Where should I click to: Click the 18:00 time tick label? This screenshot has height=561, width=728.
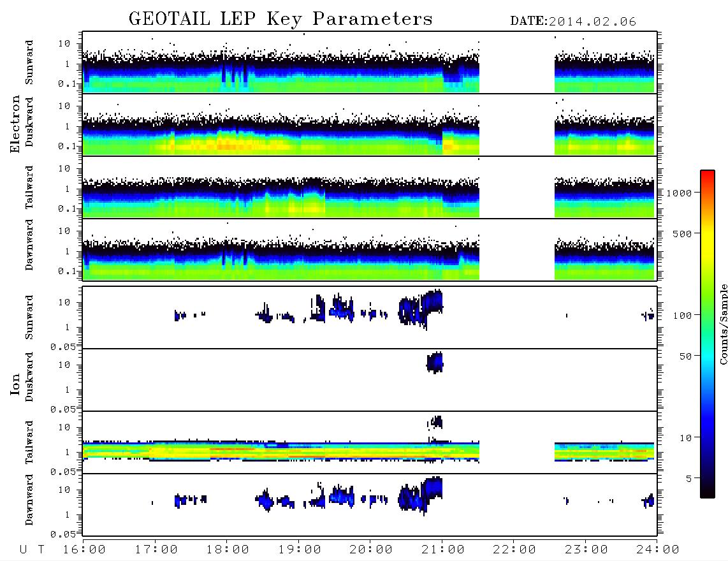(x=228, y=550)
